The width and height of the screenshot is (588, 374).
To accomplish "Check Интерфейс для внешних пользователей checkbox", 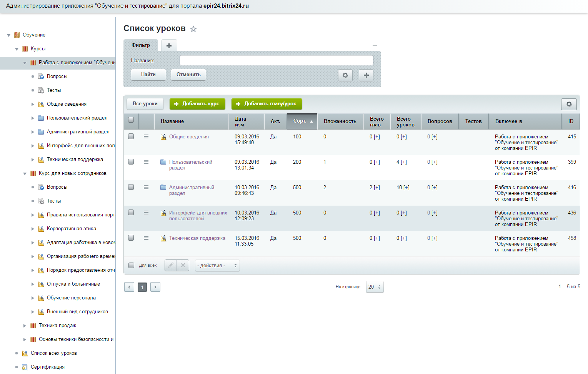I will 131,213.
